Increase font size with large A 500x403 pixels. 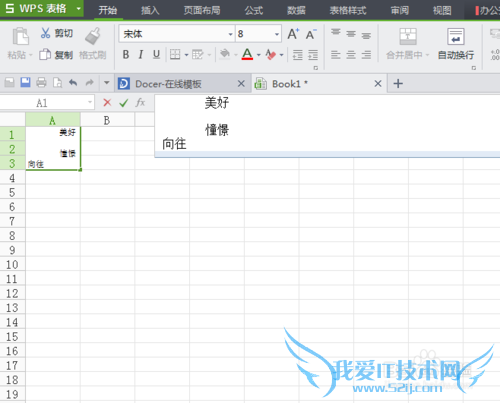click(x=293, y=34)
